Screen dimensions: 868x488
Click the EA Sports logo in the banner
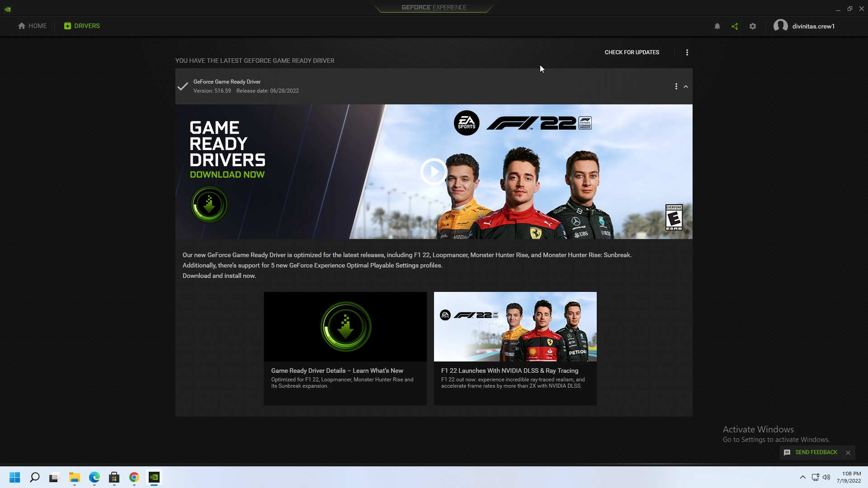(x=467, y=123)
